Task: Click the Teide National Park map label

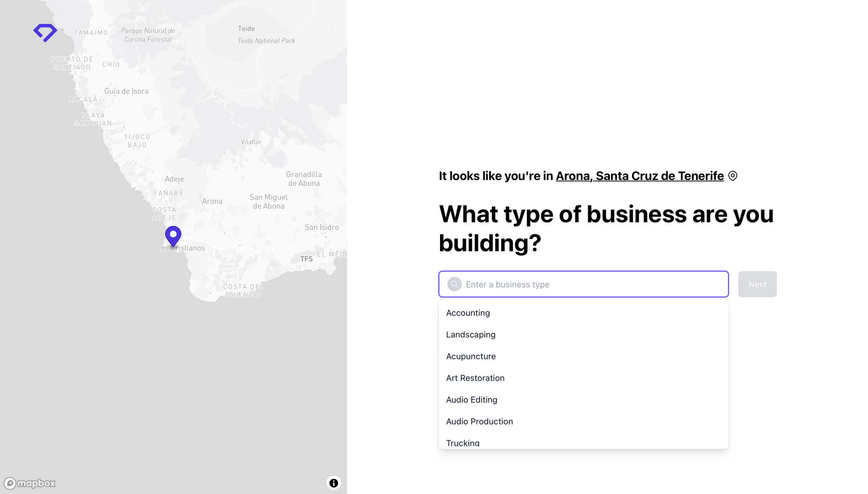Action: click(x=266, y=41)
